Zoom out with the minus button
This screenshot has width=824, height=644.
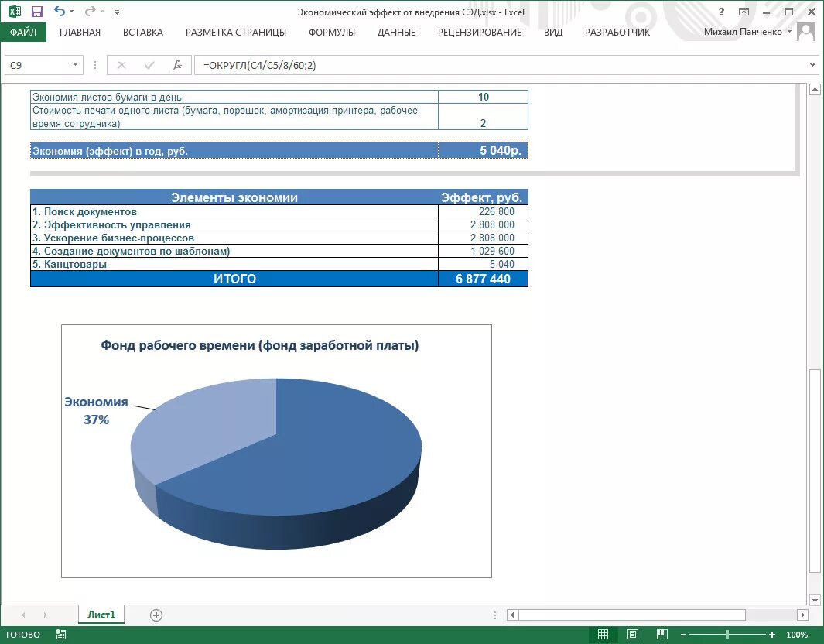682,635
